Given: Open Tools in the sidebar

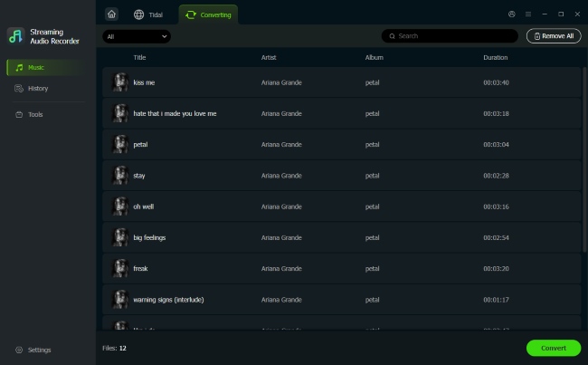Looking at the screenshot, I should point(29,114).
